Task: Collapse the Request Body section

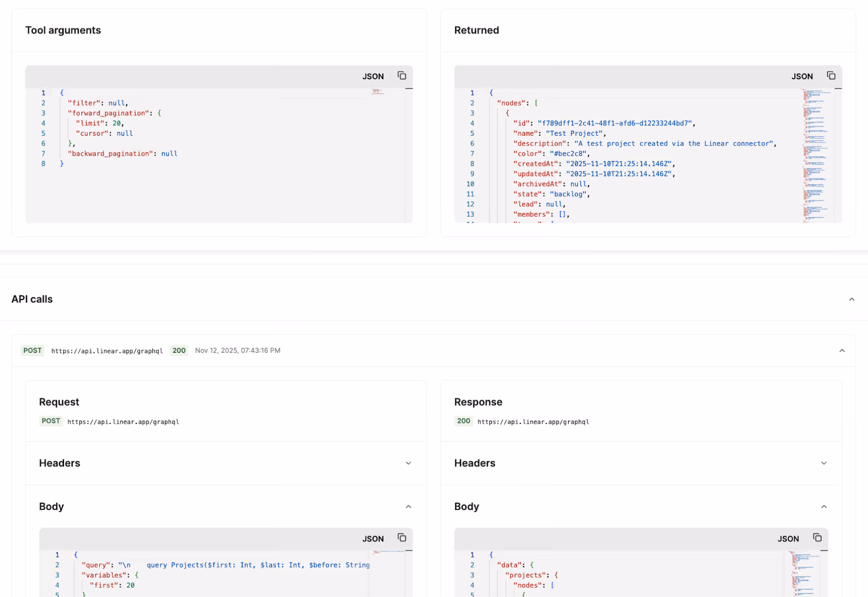Action: click(409, 506)
